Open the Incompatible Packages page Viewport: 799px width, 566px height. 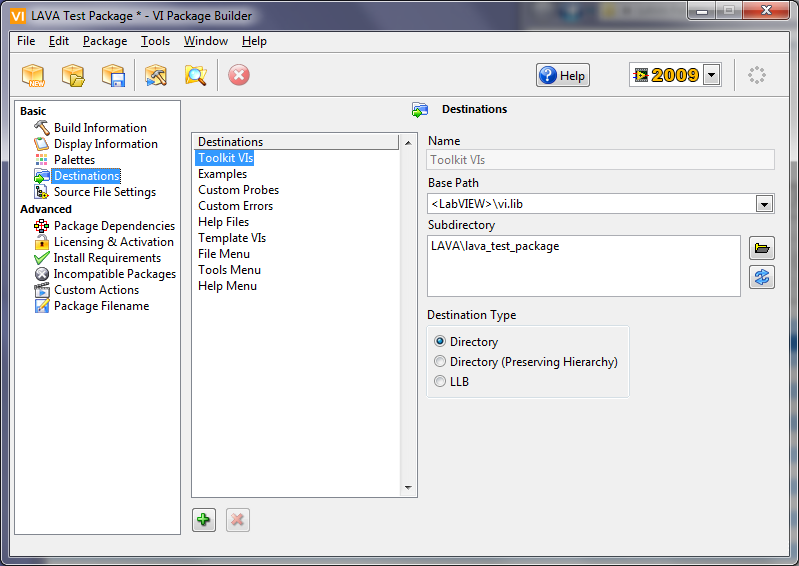[x=115, y=274]
